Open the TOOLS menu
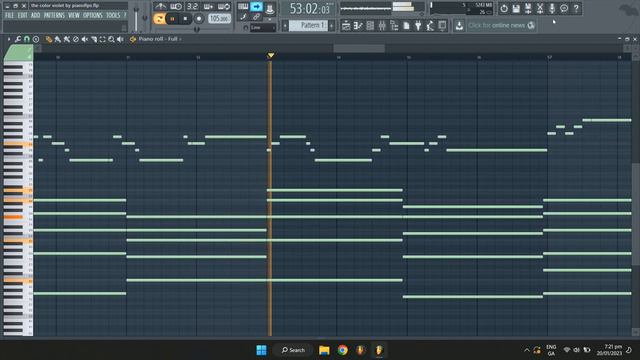640x360 pixels. point(113,16)
